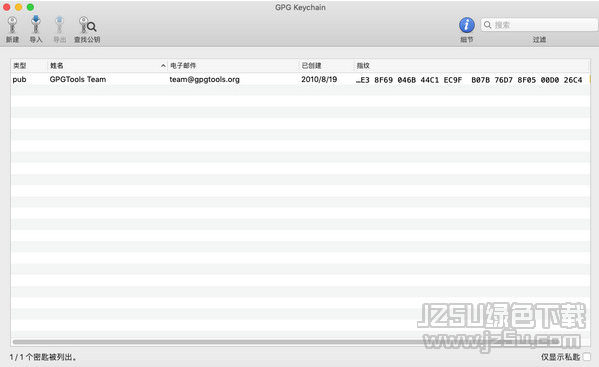Screen dimensions: 599x367
Task: Click the 导出 (export) key icon
Action: 59,25
